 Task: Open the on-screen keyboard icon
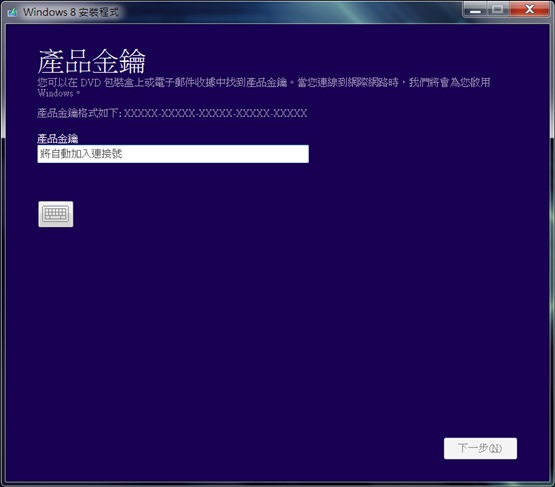tap(56, 214)
